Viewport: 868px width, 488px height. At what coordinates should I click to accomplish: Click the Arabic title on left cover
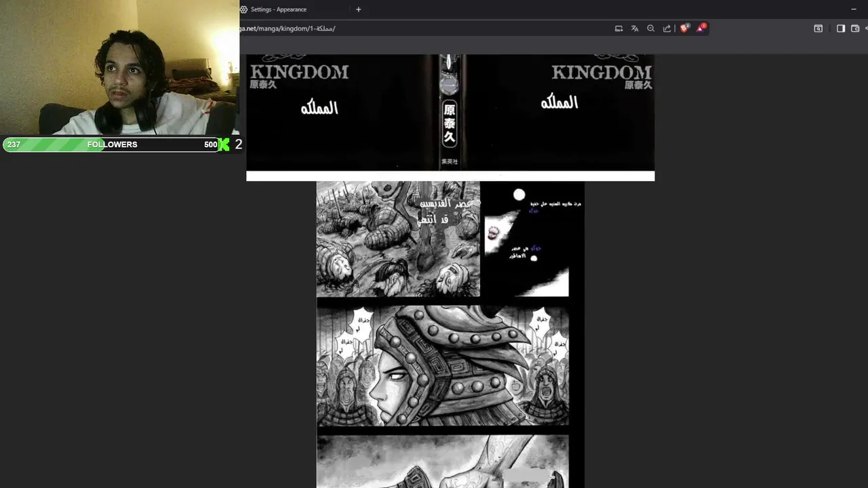click(319, 108)
